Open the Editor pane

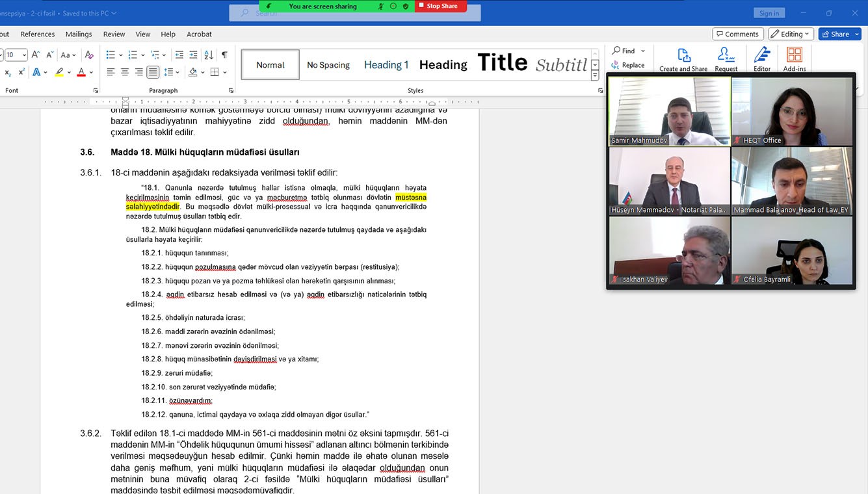pyautogui.click(x=762, y=60)
